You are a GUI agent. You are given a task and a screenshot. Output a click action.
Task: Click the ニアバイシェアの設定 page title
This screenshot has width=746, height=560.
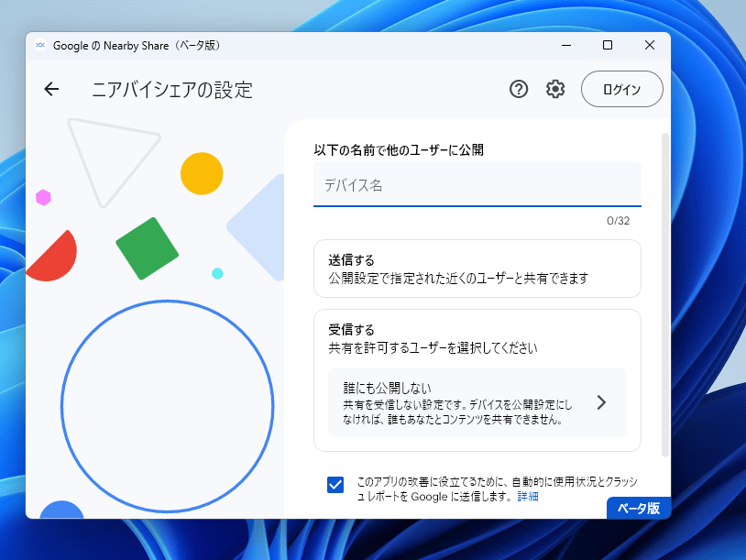(171, 90)
